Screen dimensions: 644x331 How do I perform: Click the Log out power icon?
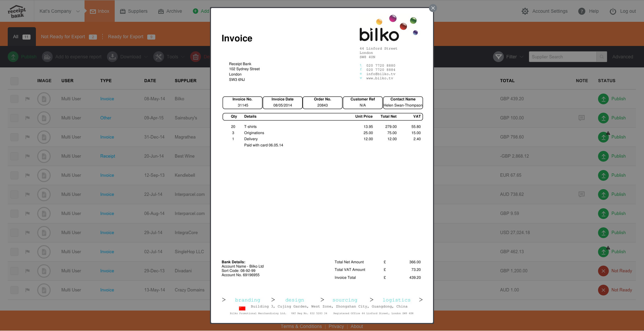613,11
